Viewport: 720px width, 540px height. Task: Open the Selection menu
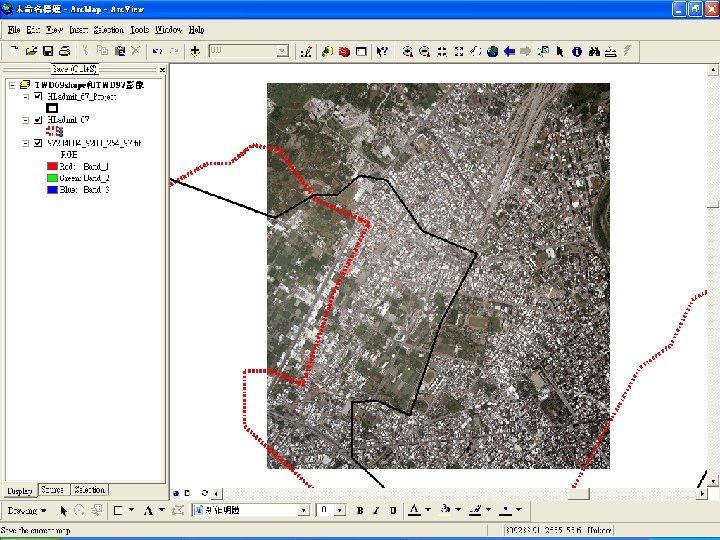[x=108, y=30]
